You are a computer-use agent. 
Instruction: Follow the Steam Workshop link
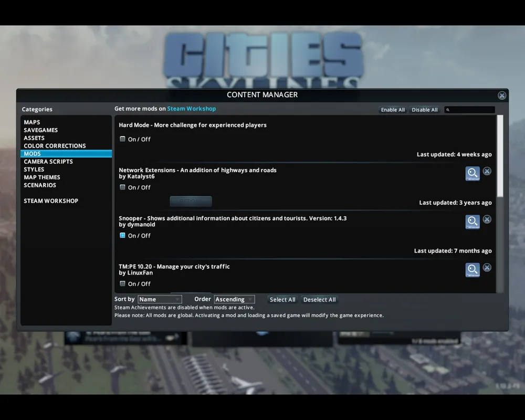point(192,109)
